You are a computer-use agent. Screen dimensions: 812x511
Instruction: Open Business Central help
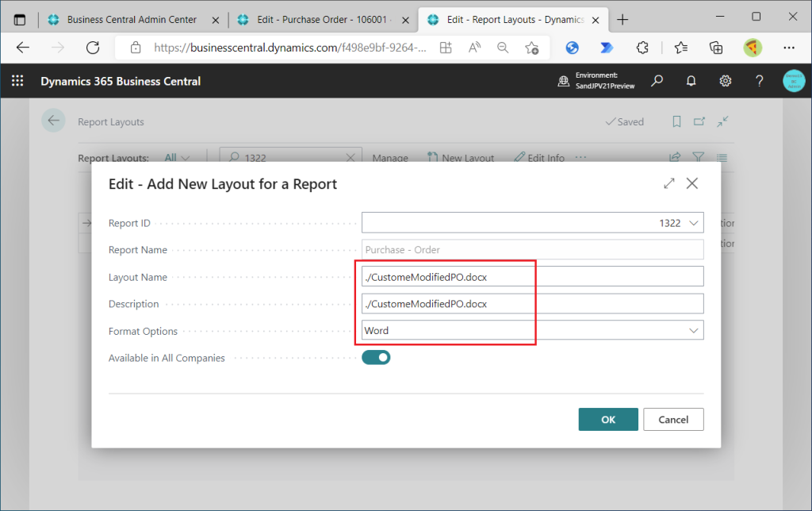pyautogui.click(x=759, y=81)
